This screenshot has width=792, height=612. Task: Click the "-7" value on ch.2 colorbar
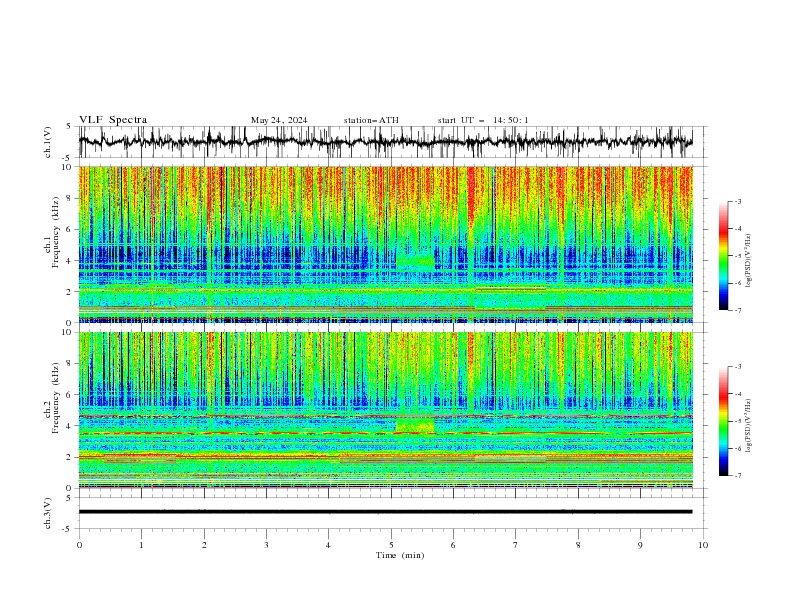point(738,475)
